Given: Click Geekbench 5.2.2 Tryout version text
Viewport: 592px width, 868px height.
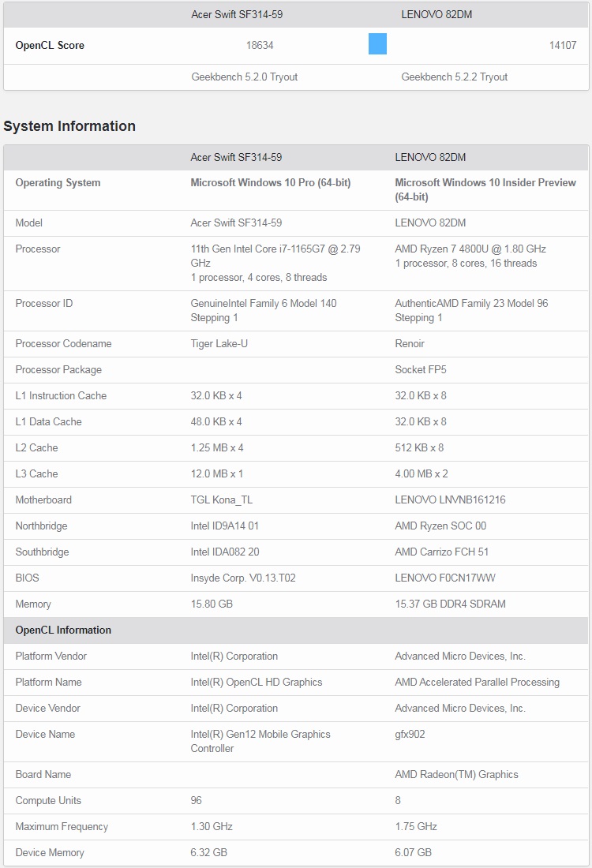Looking at the screenshot, I should click(x=455, y=77).
